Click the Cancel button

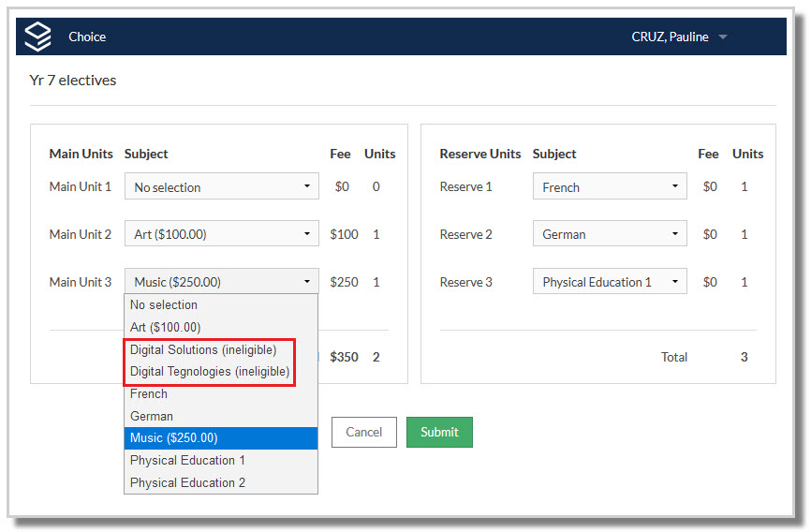(x=364, y=432)
